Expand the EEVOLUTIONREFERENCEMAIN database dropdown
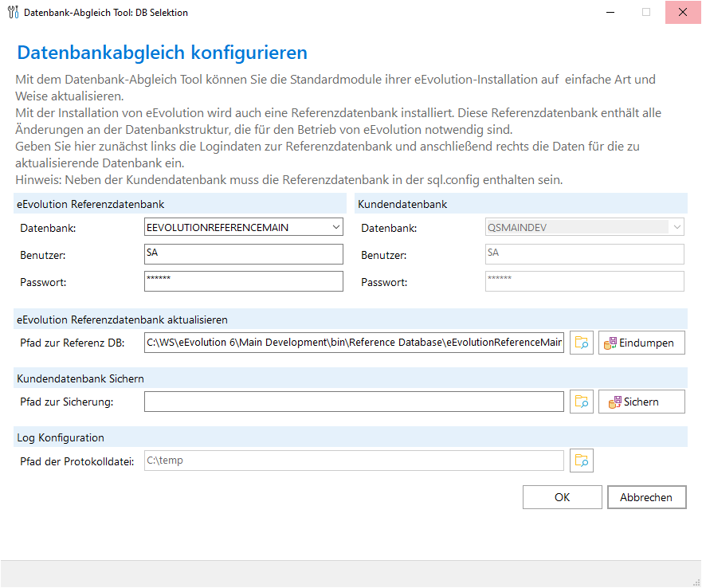The image size is (702, 588). [x=334, y=228]
